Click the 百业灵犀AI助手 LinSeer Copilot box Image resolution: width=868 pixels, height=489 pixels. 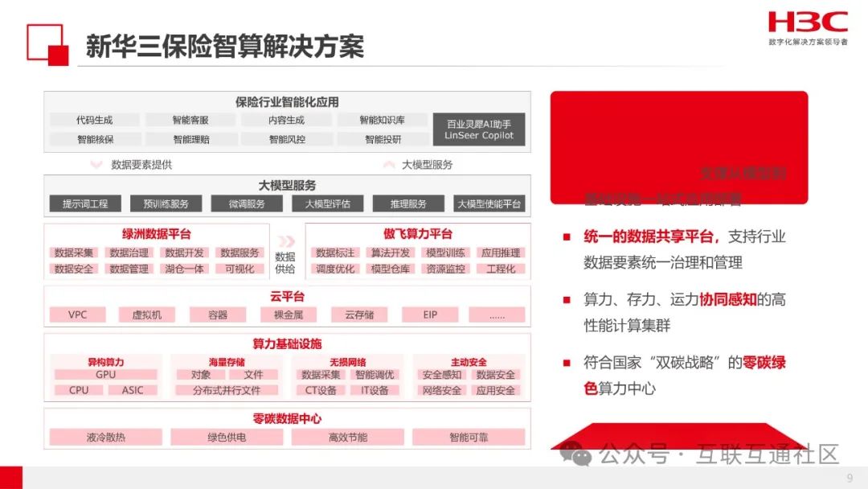coord(479,129)
